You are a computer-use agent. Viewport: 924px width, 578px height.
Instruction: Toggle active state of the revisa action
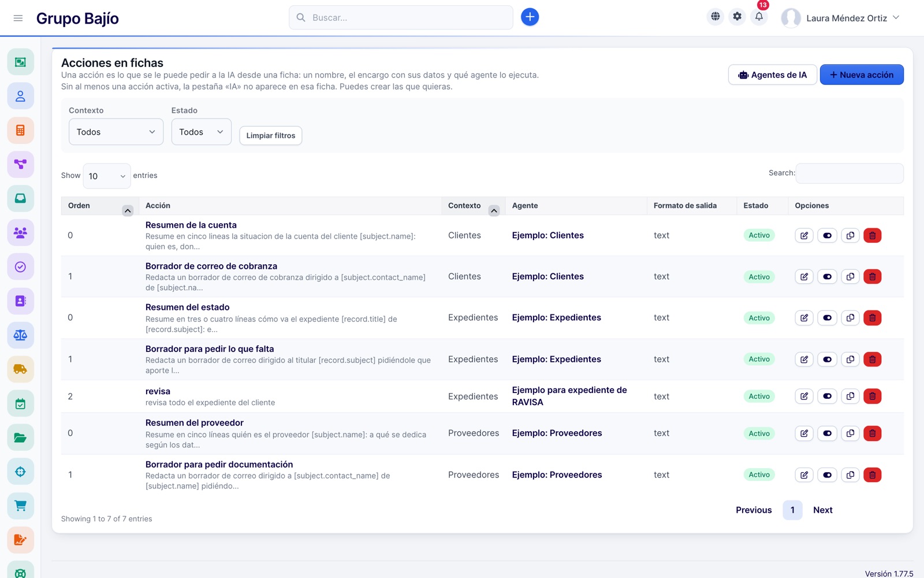pos(827,397)
